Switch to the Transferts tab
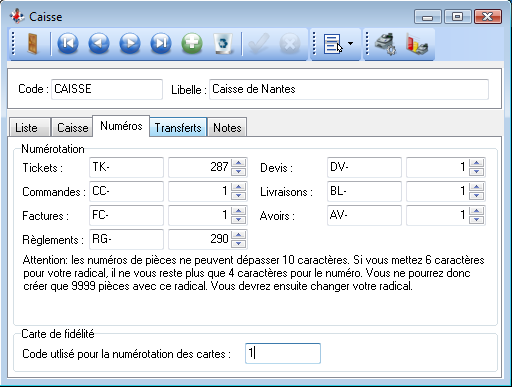This screenshot has height=387, width=512. pos(178,128)
